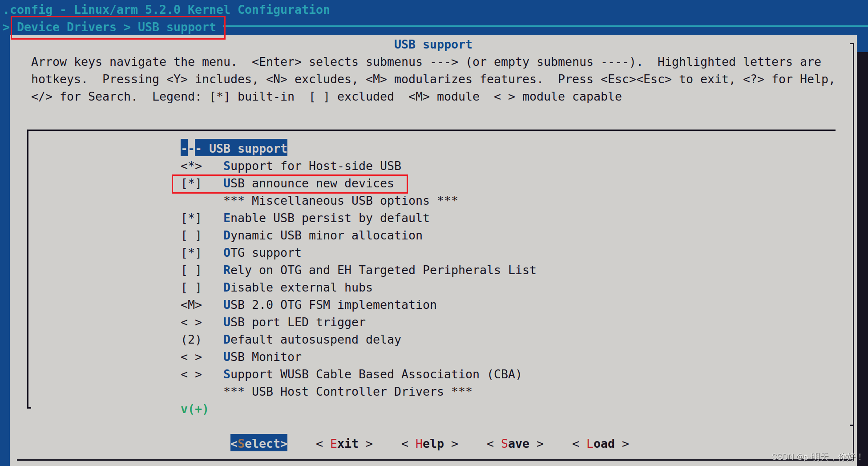This screenshot has height=466, width=868.
Task: Toggle OTG support checkbox
Action: tap(191, 253)
